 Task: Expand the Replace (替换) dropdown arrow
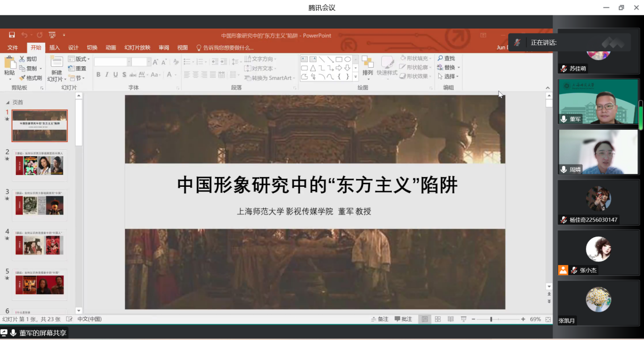[458, 68]
